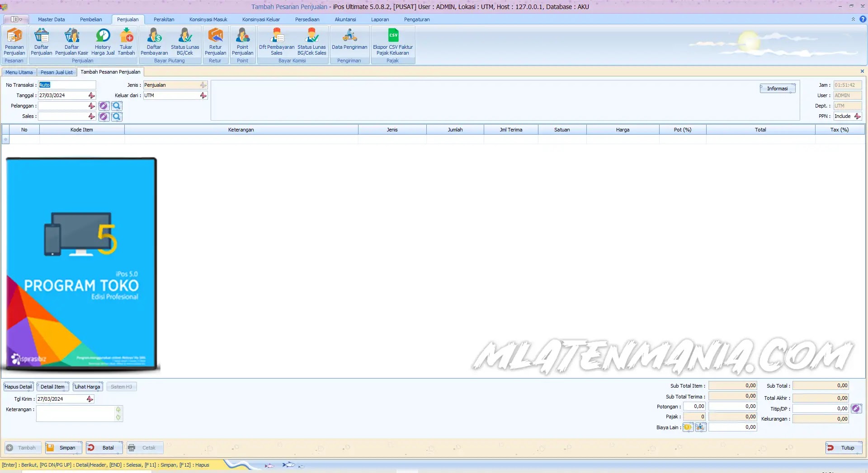Click the Lihat Harga button

88,387
